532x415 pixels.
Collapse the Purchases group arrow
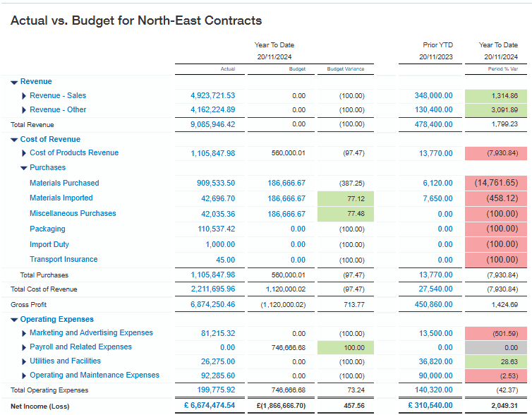24,168
